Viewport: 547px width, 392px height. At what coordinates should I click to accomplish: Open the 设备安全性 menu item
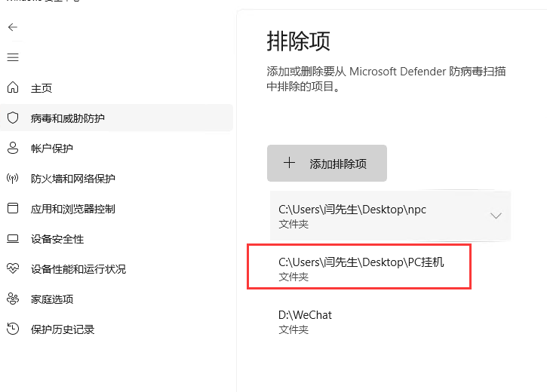click(57, 239)
